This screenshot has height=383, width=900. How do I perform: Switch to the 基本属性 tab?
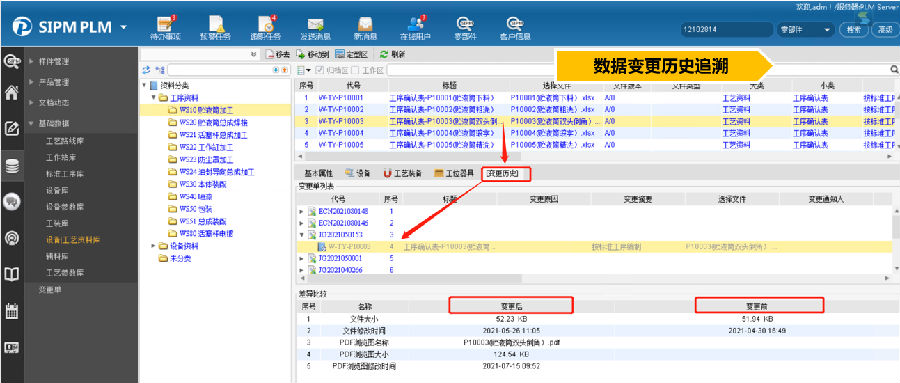319,173
